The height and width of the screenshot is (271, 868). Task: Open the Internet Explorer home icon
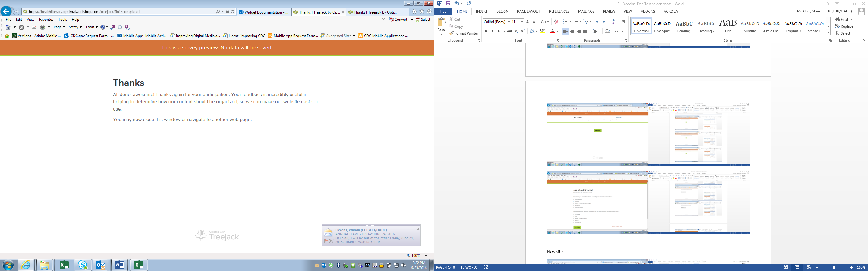pyautogui.click(x=414, y=11)
